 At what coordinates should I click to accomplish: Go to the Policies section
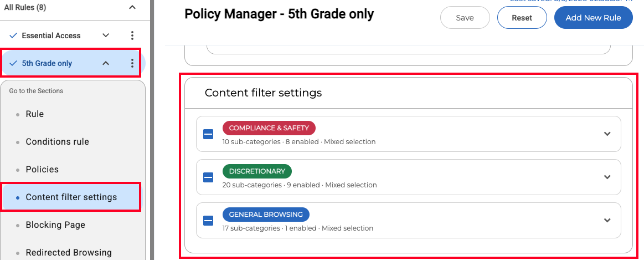pyautogui.click(x=42, y=170)
